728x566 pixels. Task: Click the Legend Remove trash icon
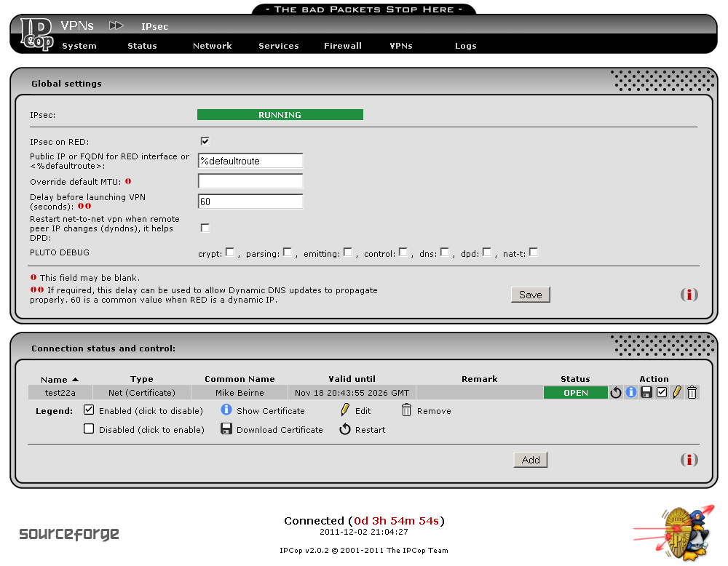(406, 410)
